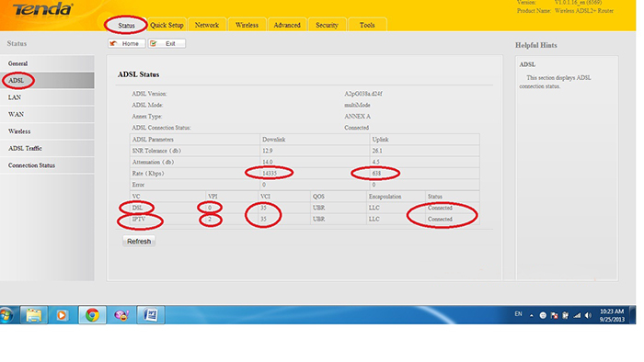Open the Security tab
Image resolution: width=644 pixels, height=362 pixels.
(x=327, y=25)
